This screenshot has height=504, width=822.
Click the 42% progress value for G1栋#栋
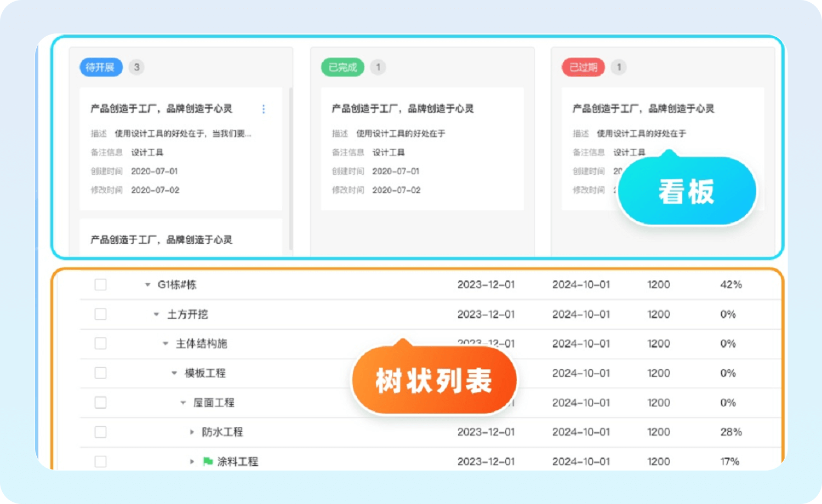pyautogui.click(x=731, y=285)
